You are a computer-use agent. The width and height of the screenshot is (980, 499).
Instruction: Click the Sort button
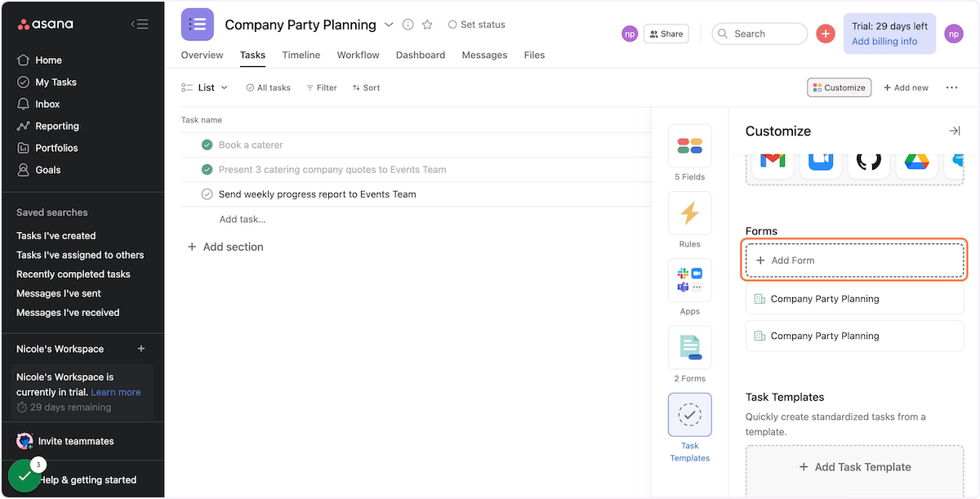pyautogui.click(x=367, y=87)
